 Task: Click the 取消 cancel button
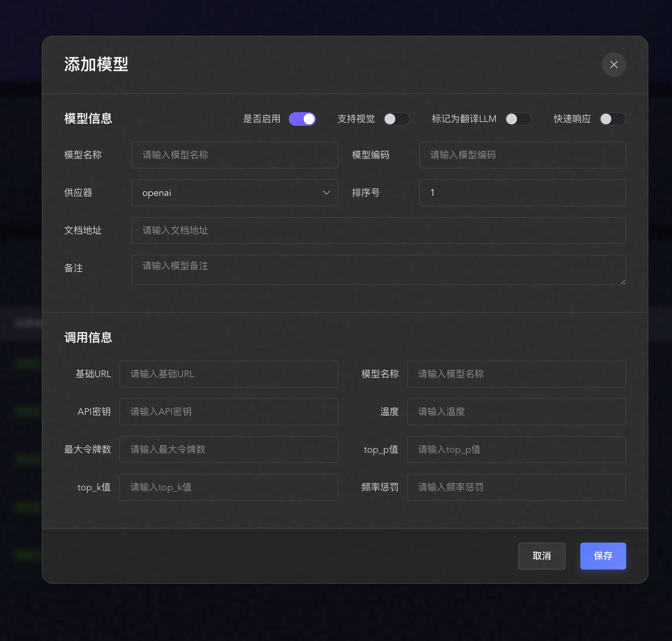542,556
